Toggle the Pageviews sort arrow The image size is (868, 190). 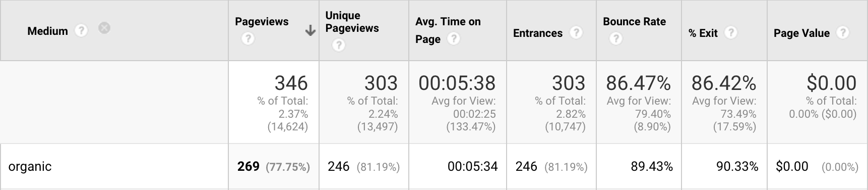(x=311, y=31)
